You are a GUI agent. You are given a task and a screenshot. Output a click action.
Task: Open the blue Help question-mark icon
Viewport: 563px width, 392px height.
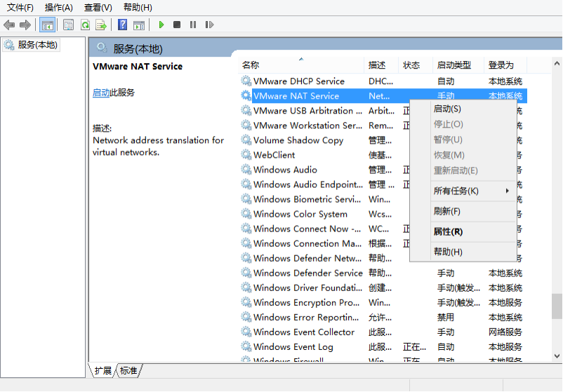tap(122, 25)
